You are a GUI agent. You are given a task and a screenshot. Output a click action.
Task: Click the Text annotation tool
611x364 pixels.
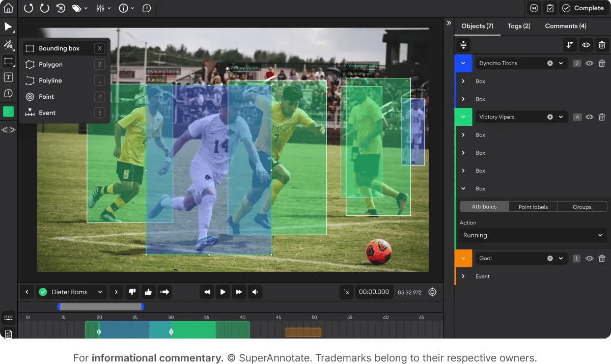click(8, 76)
